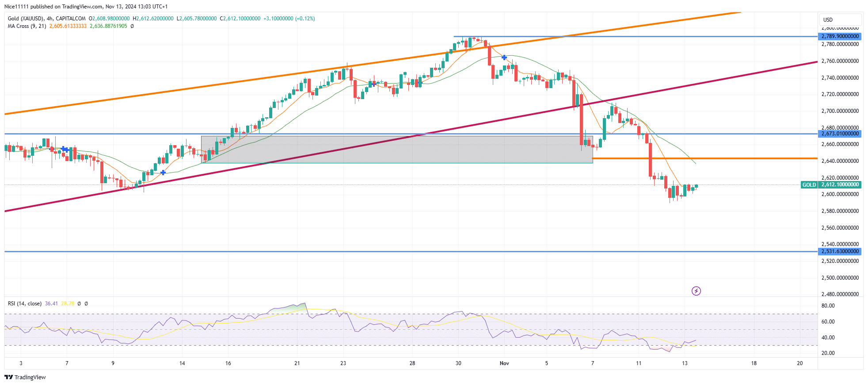This screenshot has height=385, width=868.
Task: Click the 9-period MA value 2,605.61 in legend
Action: pos(68,26)
